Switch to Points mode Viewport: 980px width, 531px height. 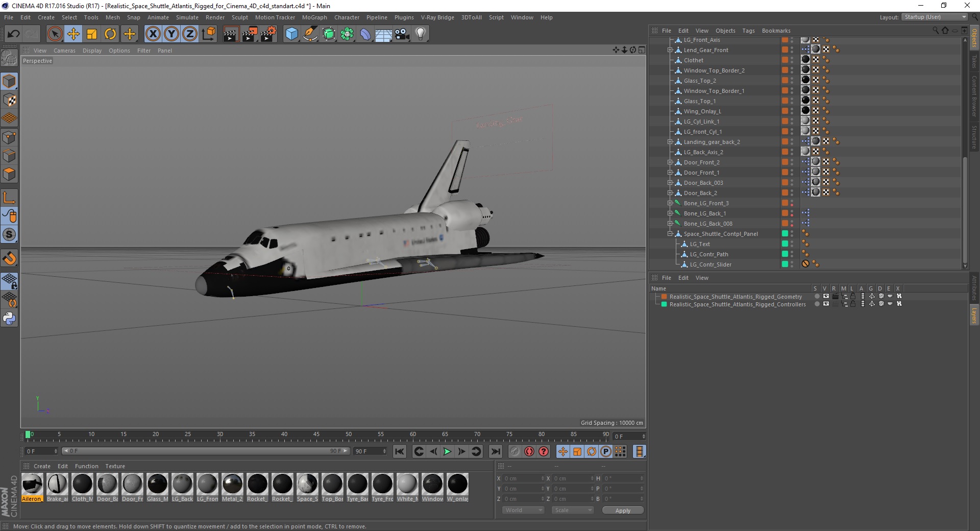click(x=9, y=137)
